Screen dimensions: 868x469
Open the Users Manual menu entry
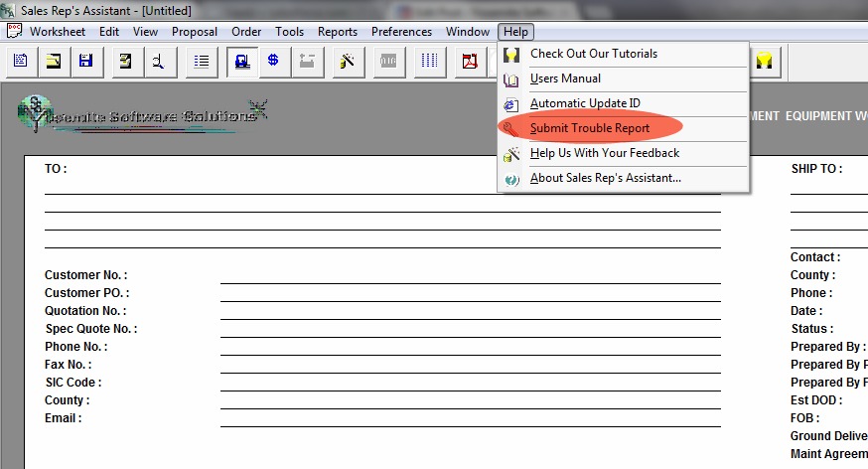pos(565,78)
